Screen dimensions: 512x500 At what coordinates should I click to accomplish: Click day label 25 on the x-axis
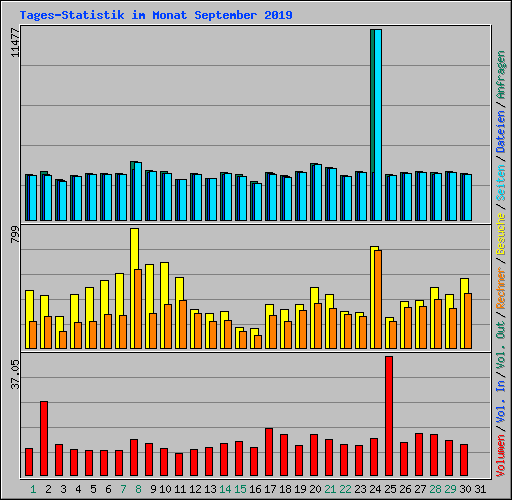390,489
